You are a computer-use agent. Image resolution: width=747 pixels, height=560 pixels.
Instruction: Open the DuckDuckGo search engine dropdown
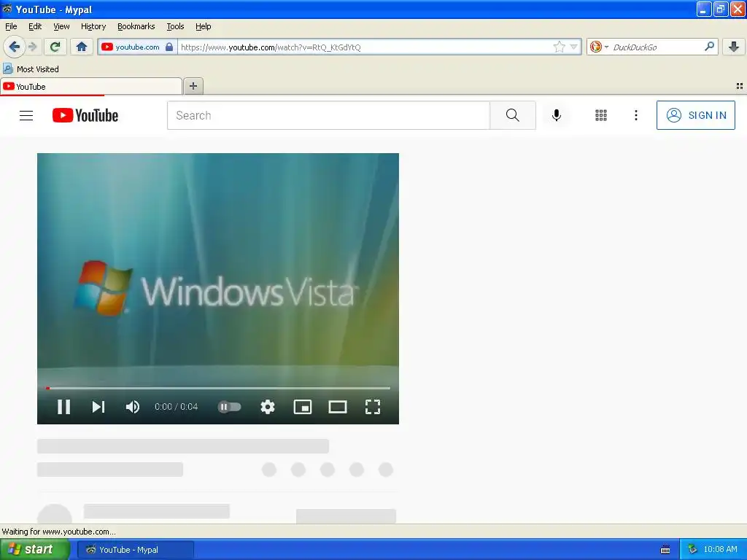pos(599,47)
